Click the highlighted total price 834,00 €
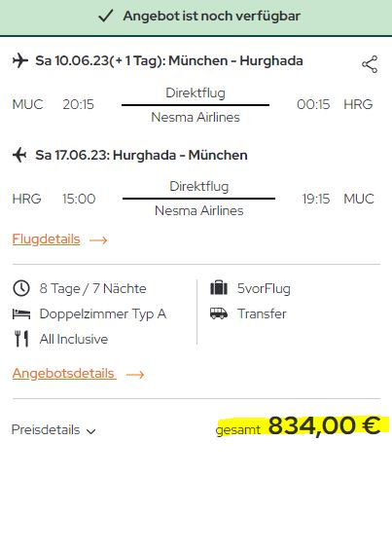Image resolution: width=392 pixels, height=551 pixels. coord(324,425)
